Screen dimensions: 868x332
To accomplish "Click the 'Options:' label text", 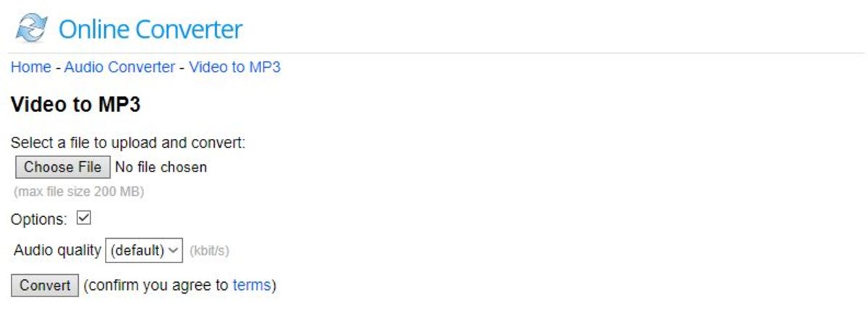I will click(39, 219).
